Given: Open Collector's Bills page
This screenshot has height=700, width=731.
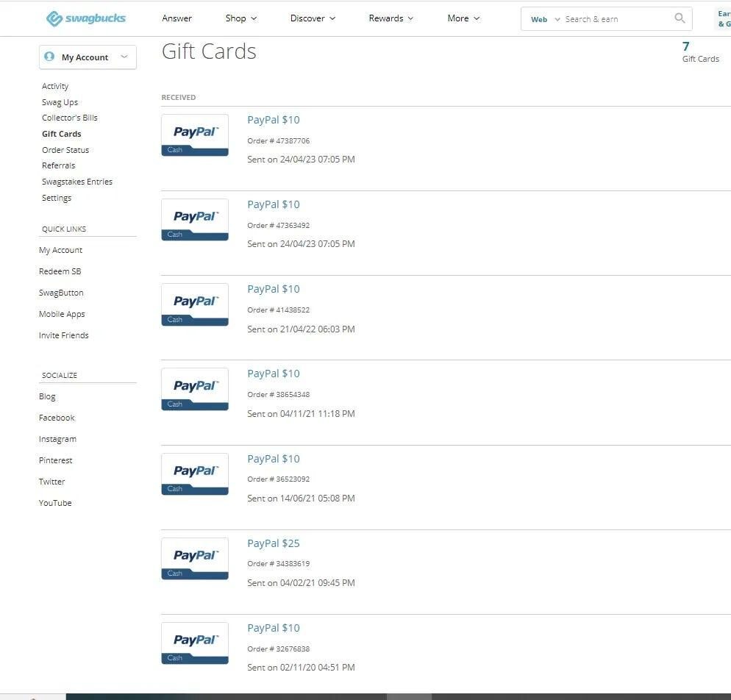Looking at the screenshot, I should pos(69,118).
